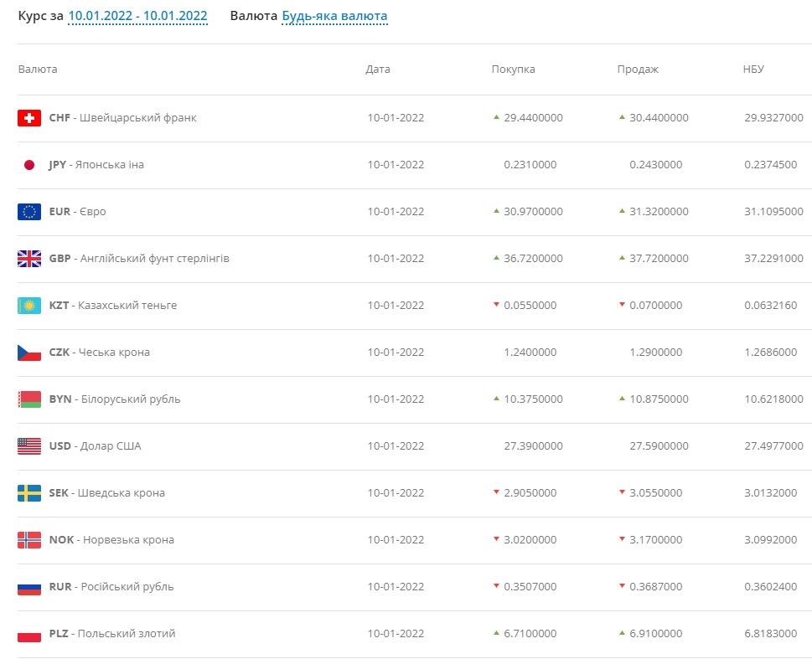Viewport: 812px width, 659px height.
Task: Click the 'Дата' column header
Action: click(378, 70)
